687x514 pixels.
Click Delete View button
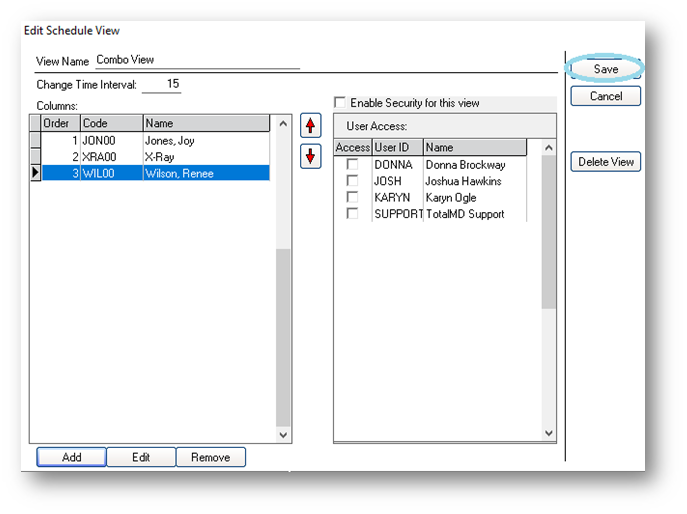606,162
